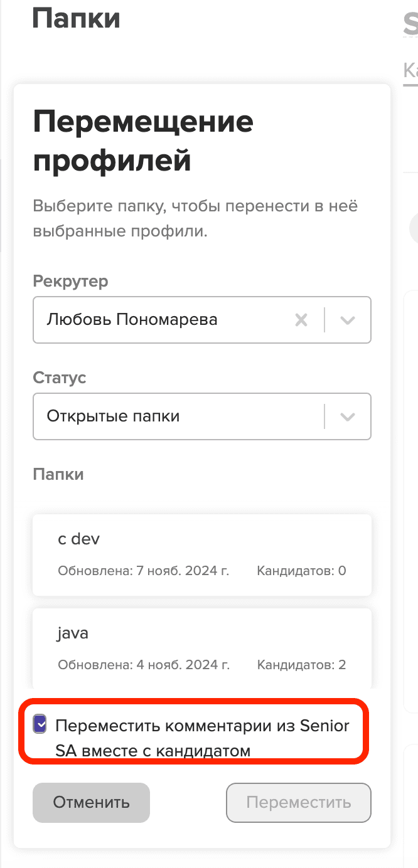Choose the java folder card

coord(201,647)
